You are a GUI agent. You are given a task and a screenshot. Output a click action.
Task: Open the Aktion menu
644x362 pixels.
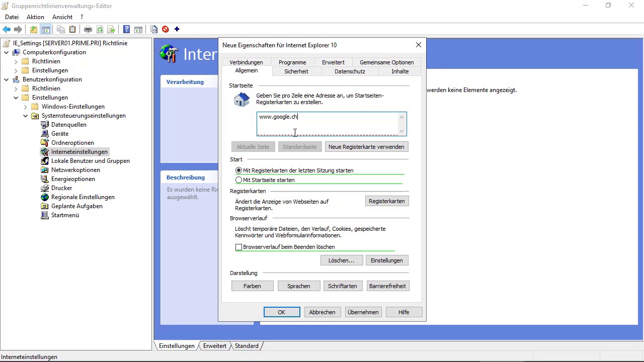pos(35,17)
